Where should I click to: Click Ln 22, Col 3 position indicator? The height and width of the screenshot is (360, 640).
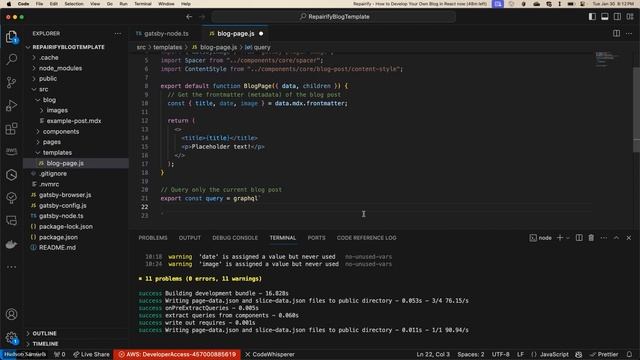433,354
